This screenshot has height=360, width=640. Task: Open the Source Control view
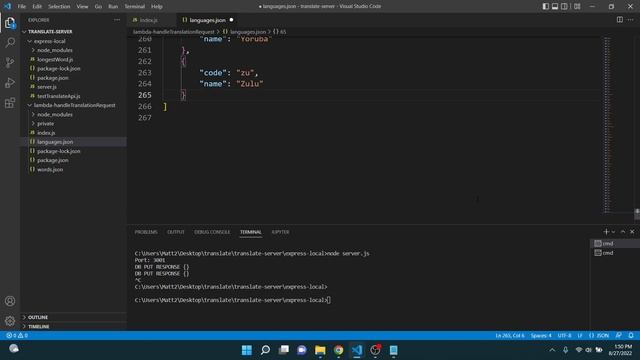tap(10, 62)
